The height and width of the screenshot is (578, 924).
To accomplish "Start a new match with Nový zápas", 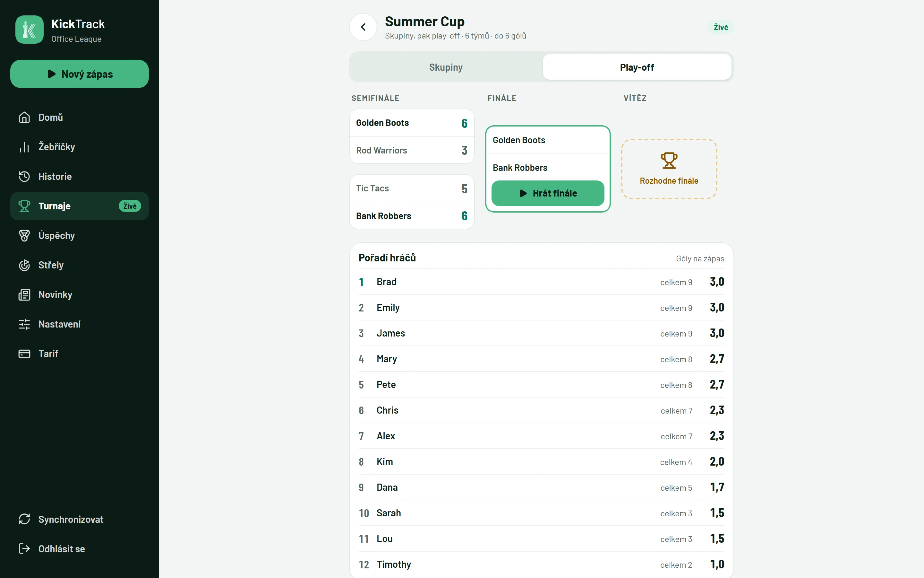I will [x=80, y=74].
